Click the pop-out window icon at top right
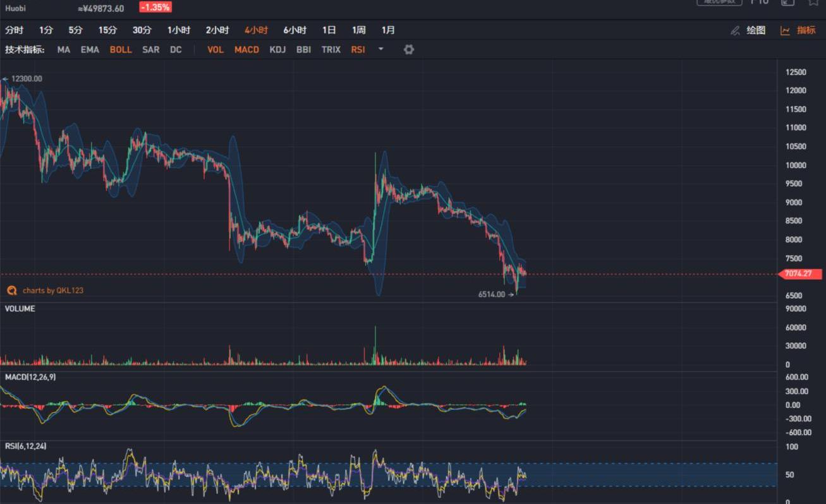This screenshot has width=826, height=504. click(x=787, y=2)
